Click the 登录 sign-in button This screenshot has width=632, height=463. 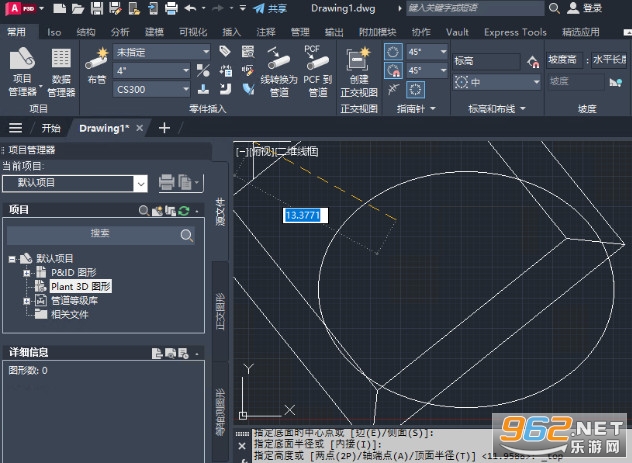(584, 8)
